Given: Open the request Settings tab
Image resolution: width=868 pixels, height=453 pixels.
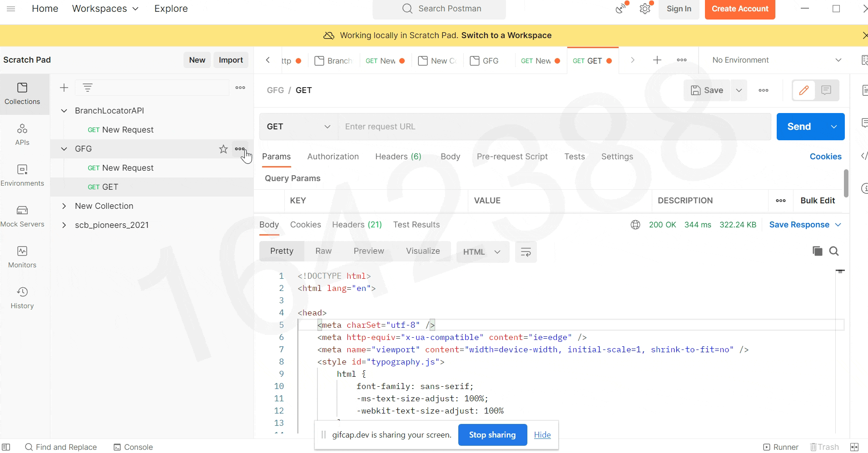Looking at the screenshot, I should click(617, 157).
